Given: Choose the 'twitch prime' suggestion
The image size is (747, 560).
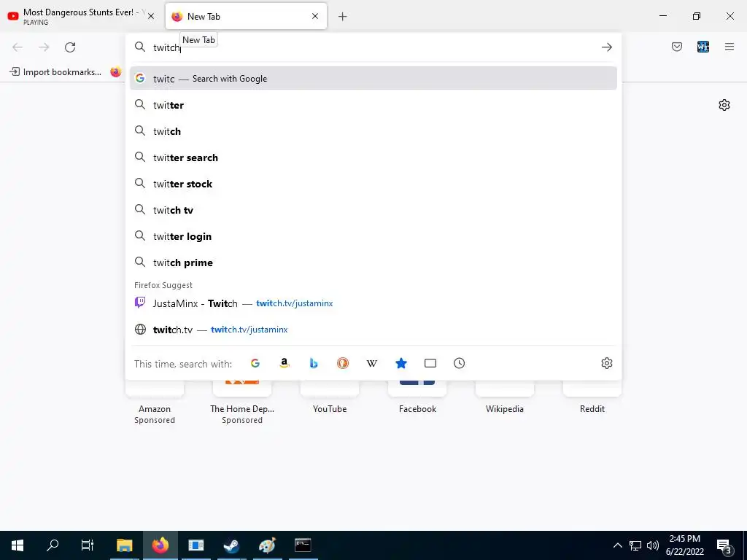Looking at the screenshot, I should (x=373, y=262).
